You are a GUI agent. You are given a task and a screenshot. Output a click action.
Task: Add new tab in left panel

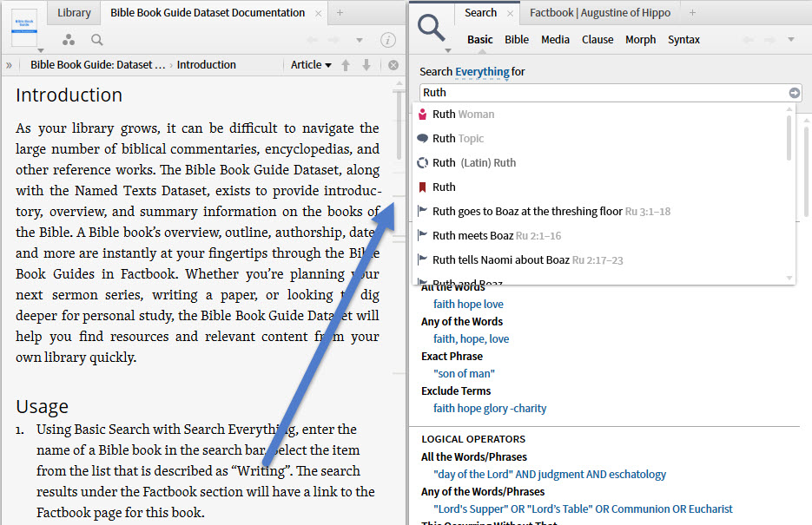coord(340,13)
